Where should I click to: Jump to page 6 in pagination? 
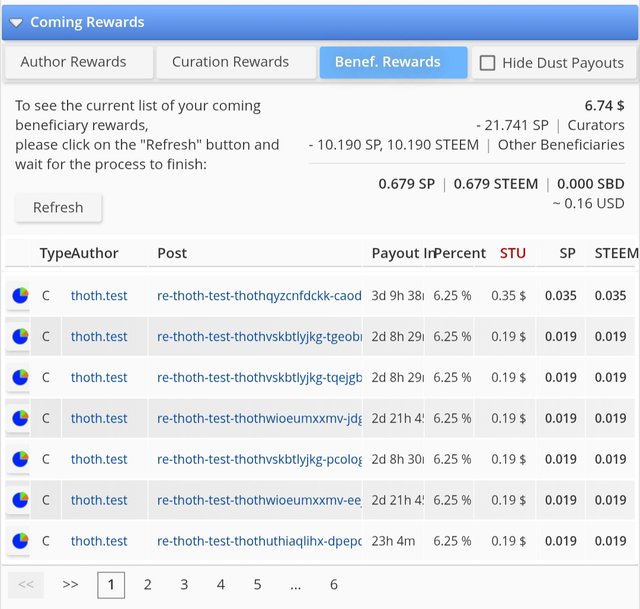click(x=333, y=585)
